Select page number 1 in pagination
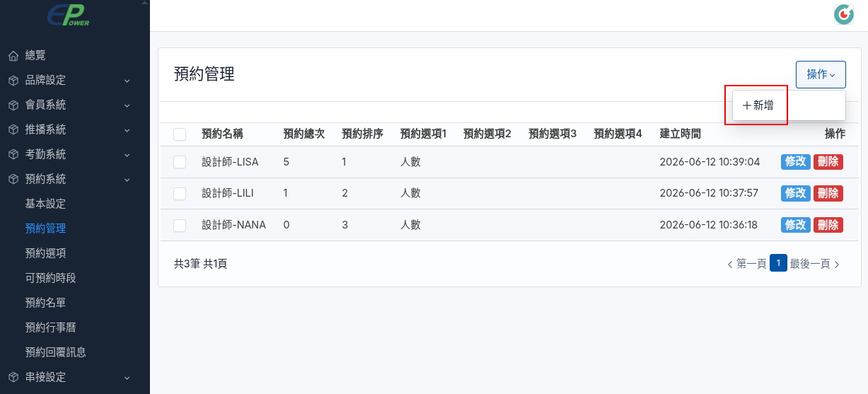The image size is (868, 394). point(778,263)
